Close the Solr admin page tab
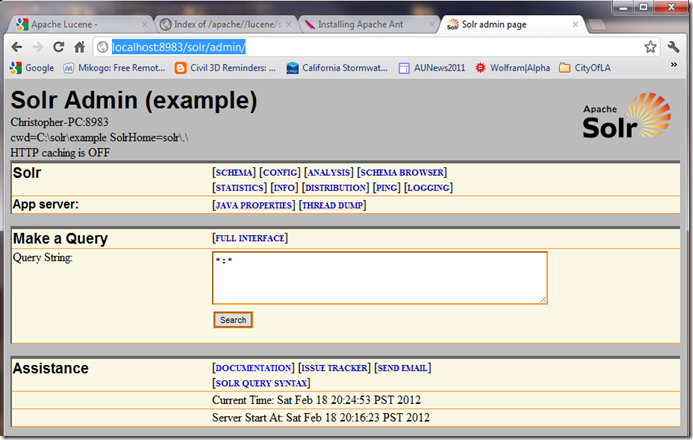Screen dimensions: 693x440 click(x=575, y=25)
